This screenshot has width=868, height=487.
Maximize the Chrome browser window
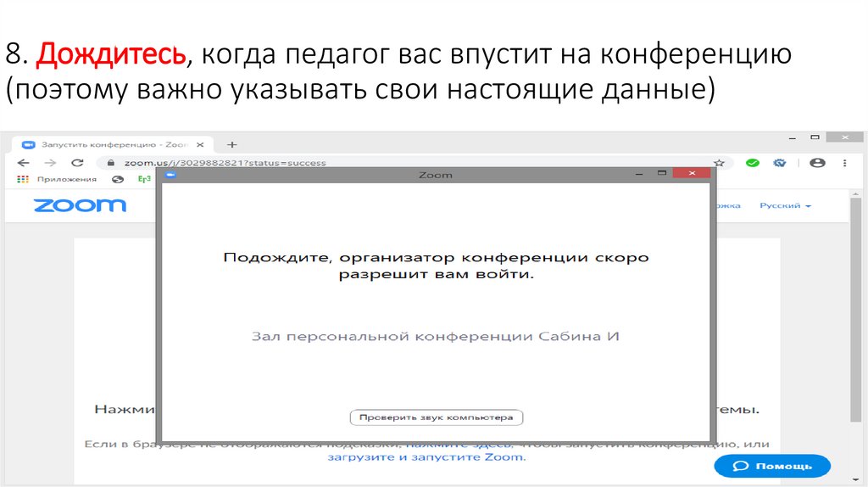click(x=815, y=137)
